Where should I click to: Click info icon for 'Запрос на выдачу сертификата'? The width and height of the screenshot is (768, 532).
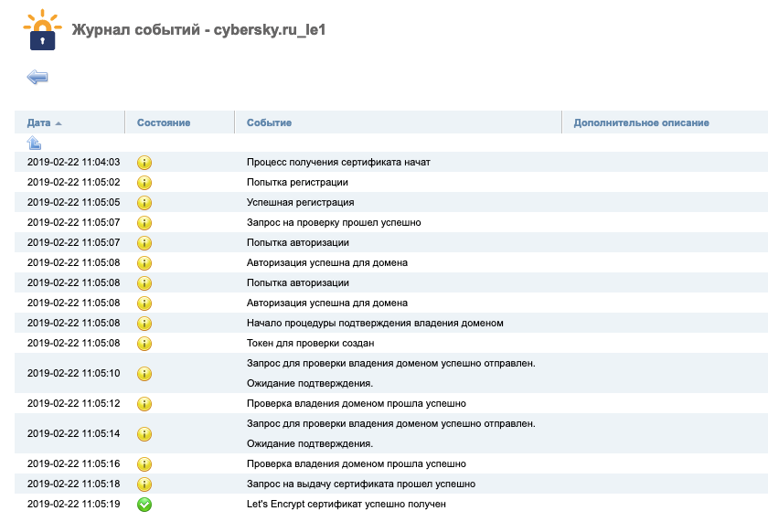pyautogui.click(x=144, y=484)
